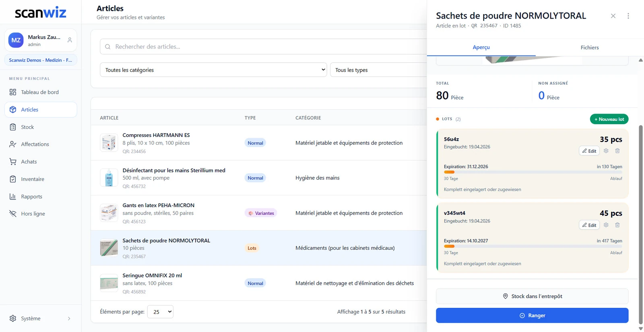Click the search magnifier icon
Image resolution: width=644 pixels, height=332 pixels.
[108, 47]
